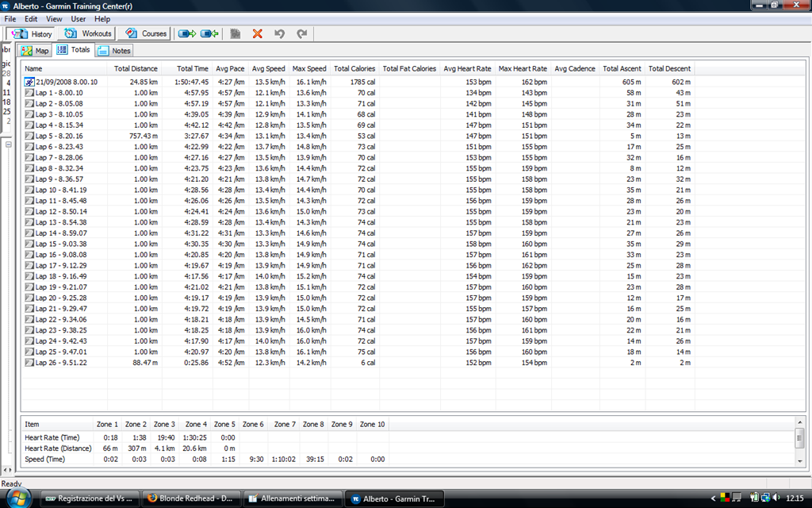The image size is (812, 508).
Task: Click the lap icon for Lap 3 - 8.10.05
Action: [29, 114]
